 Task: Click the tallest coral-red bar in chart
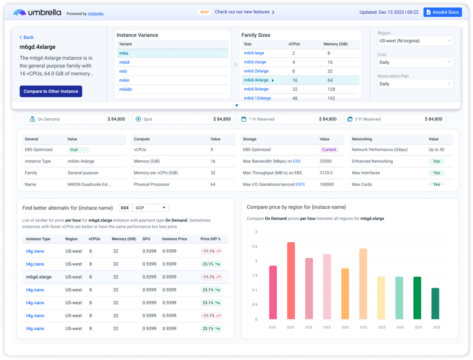pyautogui.click(x=291, y=281)
